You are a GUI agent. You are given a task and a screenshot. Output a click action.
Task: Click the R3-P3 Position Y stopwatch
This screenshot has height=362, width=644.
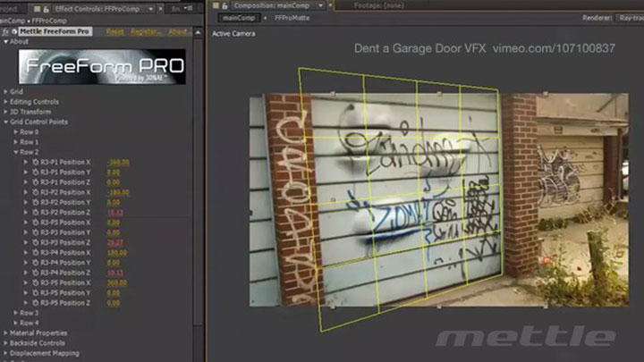point(35,232)
